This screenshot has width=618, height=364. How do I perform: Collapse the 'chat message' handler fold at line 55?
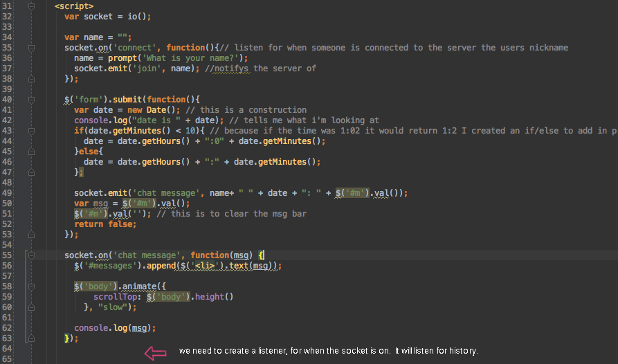32,255
